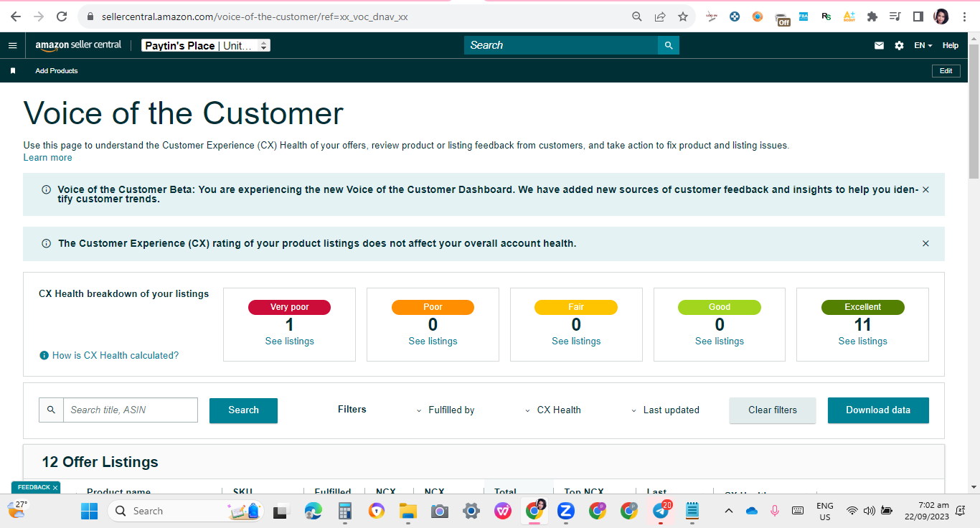Click magnifier icon beside Search title, ASIN field

[x=51, y=410]
